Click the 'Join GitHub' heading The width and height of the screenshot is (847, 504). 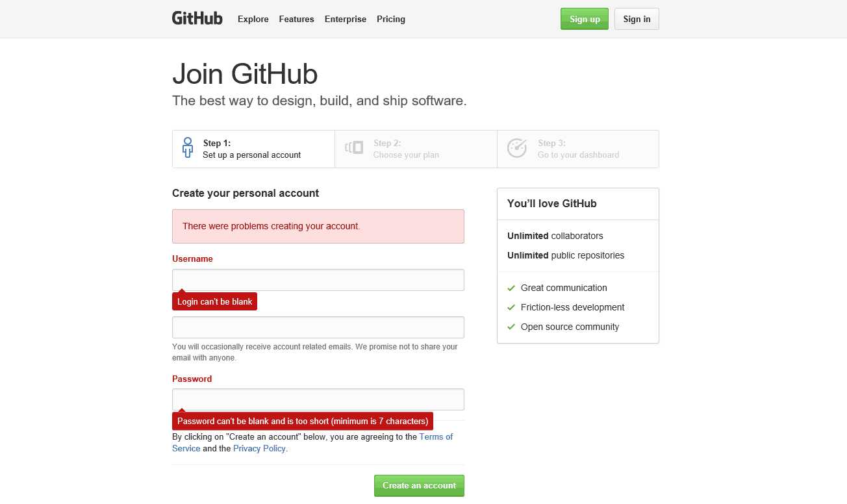(245, 74)
